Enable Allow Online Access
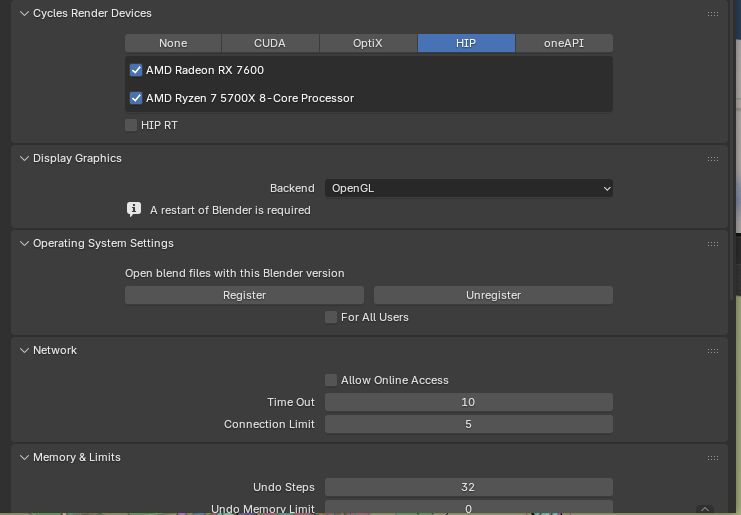The image size is (741, 515). [331, 380]
